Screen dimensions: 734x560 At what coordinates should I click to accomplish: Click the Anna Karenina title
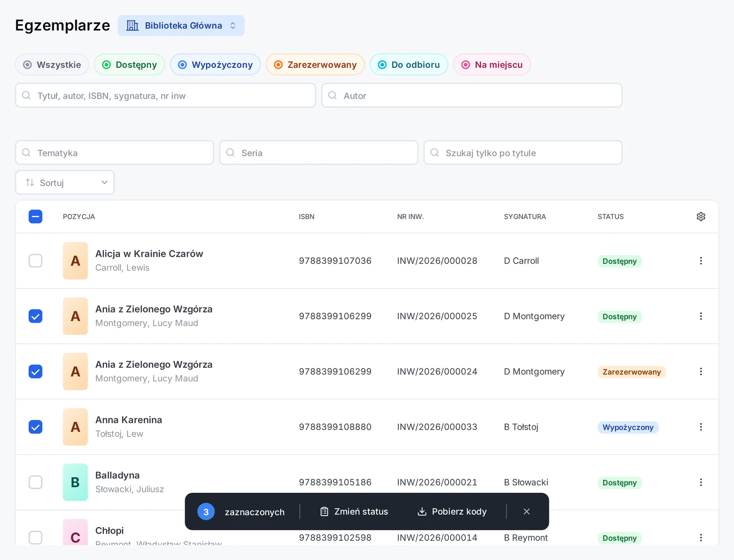coord(129,420)
